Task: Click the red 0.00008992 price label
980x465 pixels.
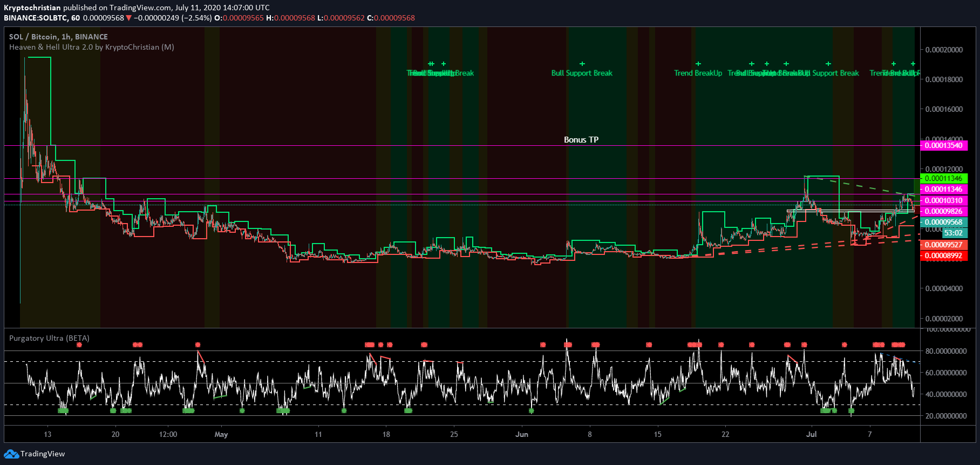Action: tap(943, 255)
